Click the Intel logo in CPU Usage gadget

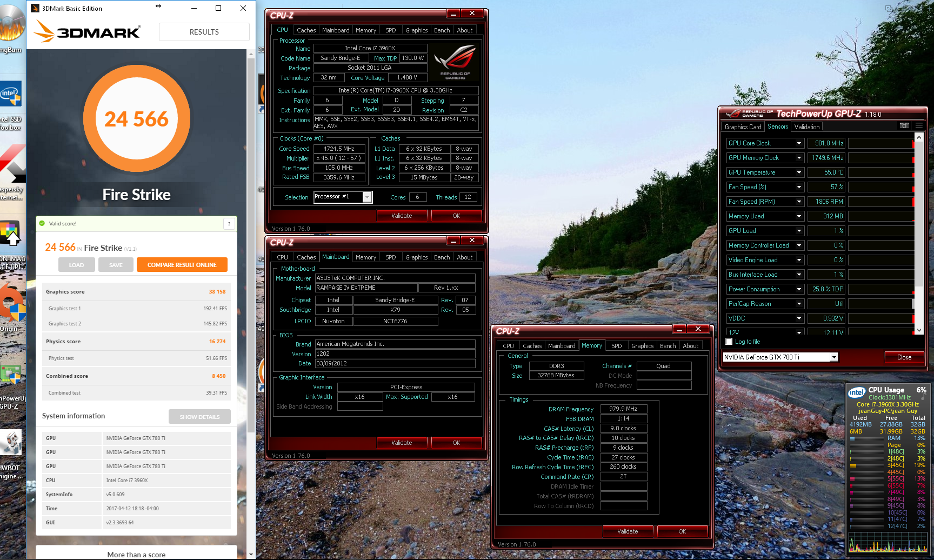click(857, 392)
